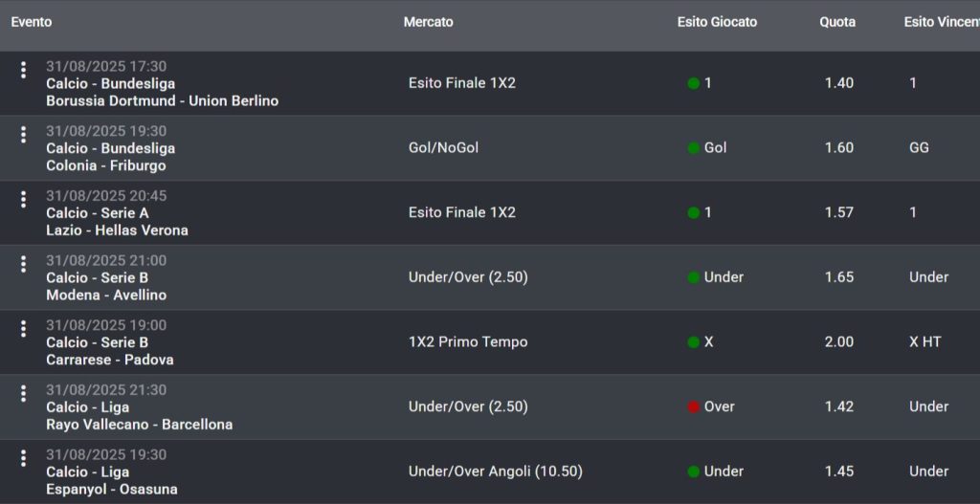The height and width of the screenshot is (504, 980).
Task: Click the Espanyol - Osasuna event name
Action: tap(111, 489)
